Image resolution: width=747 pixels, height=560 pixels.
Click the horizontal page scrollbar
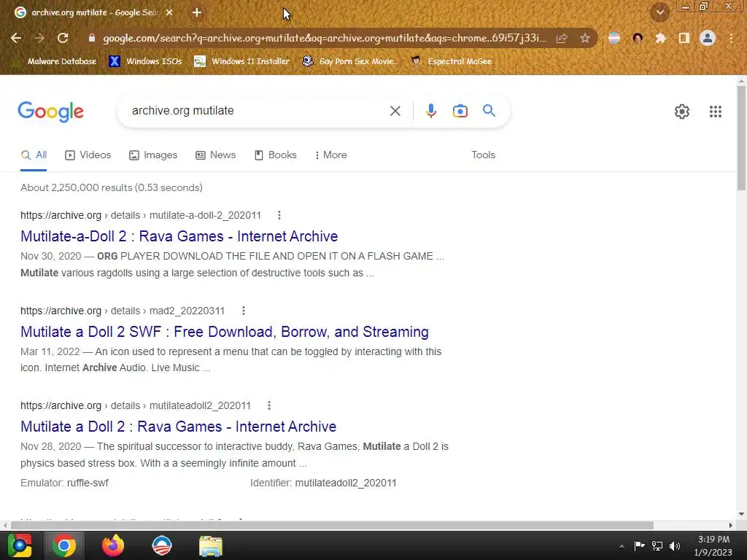332,525
